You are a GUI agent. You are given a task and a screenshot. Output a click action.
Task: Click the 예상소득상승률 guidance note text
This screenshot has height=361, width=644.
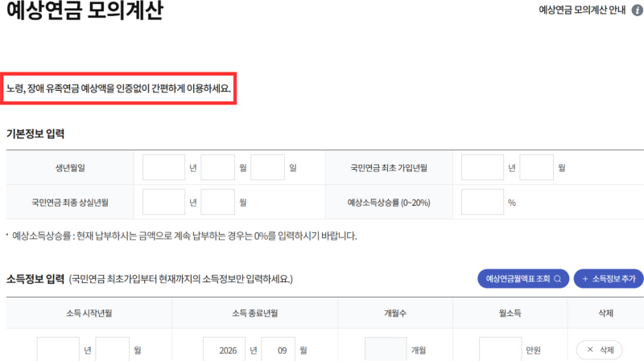tap(184, 236)
